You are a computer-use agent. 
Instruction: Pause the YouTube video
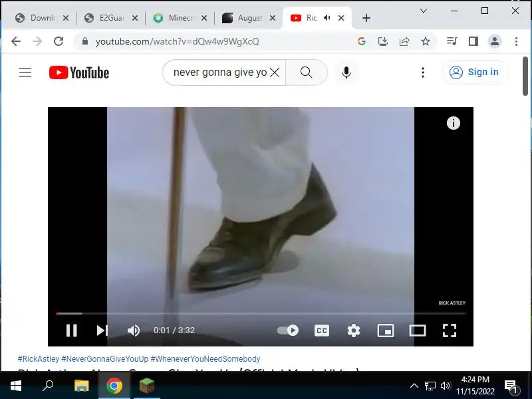(x=72, y=330)
